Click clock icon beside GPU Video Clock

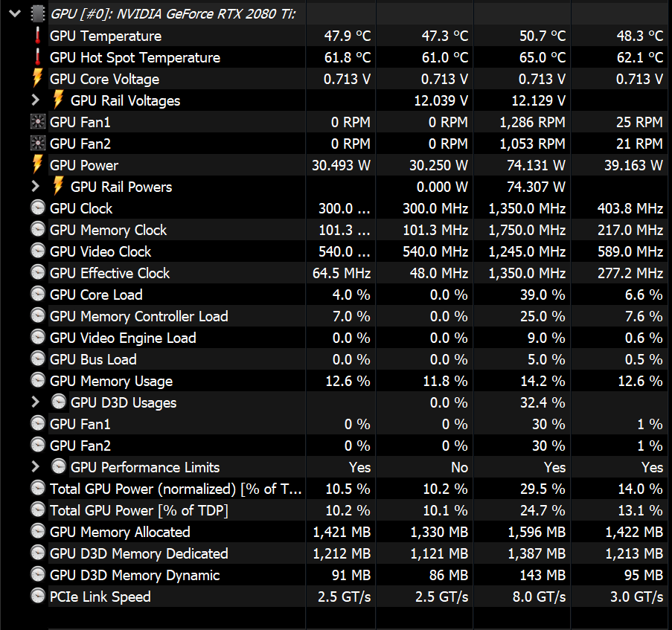pyautogui.click(x=38, y=251)
